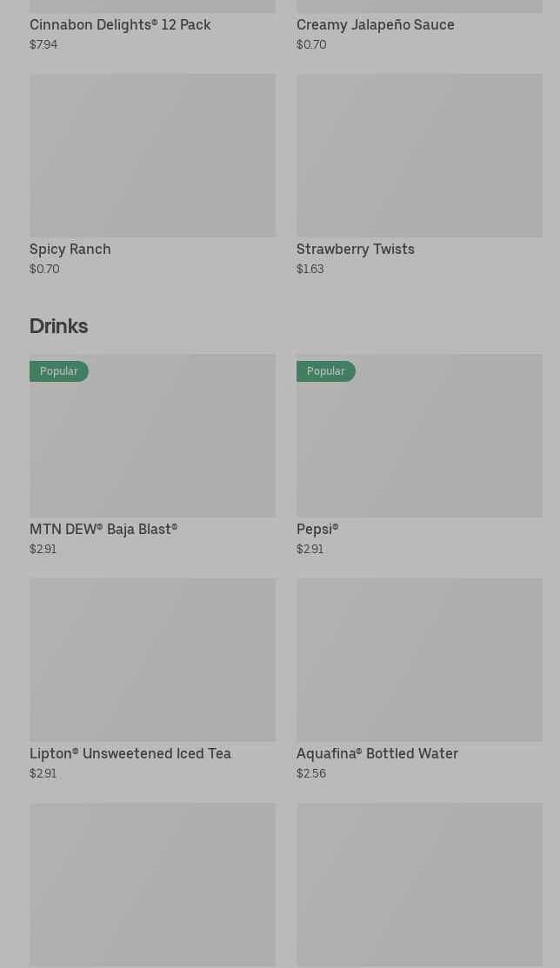This screenshot has height=968, width=560.
Task: Click the Popular badge on Pepsi
Action: 326,371
